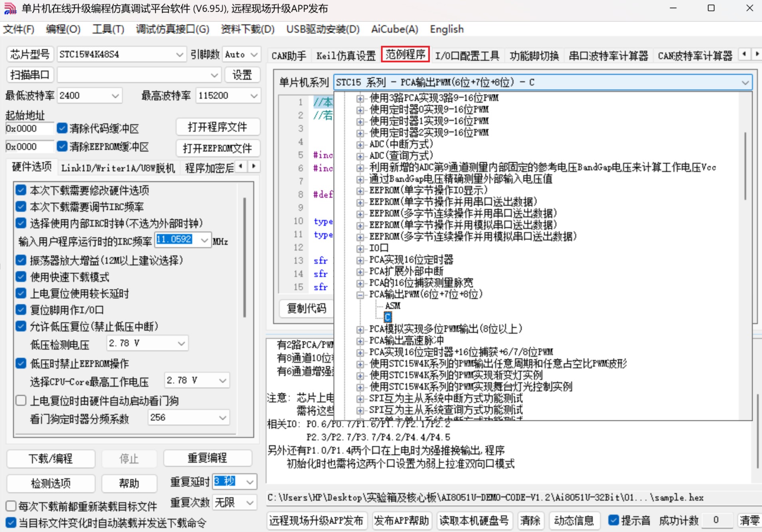The image size is (762, 532).
Task: Click the 设置 button beside 扫描串口
Action: point(242,75)
